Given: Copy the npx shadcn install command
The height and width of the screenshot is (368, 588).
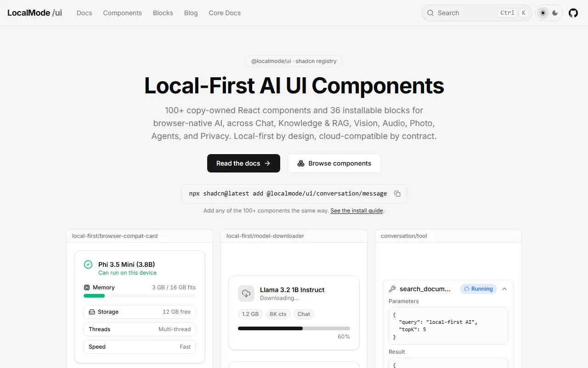Looking at the screenshot, I should click(x=397, y=194).
